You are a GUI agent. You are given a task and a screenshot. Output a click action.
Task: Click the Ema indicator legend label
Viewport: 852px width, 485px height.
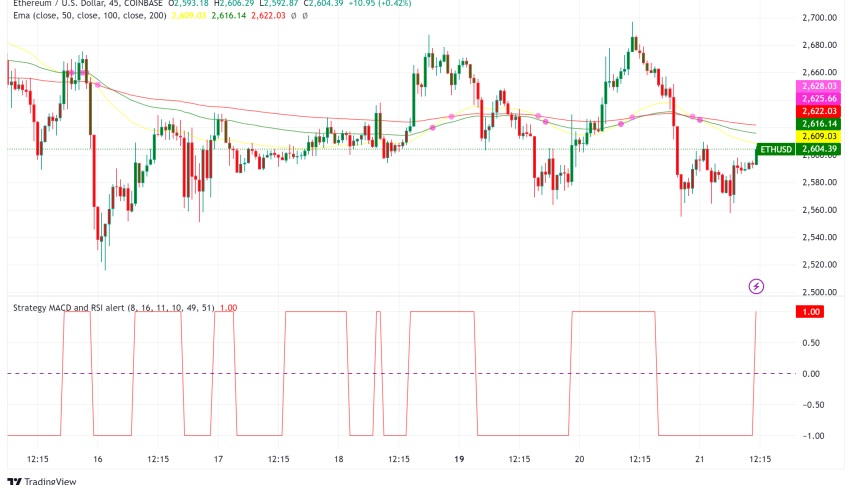click(90, 16)
